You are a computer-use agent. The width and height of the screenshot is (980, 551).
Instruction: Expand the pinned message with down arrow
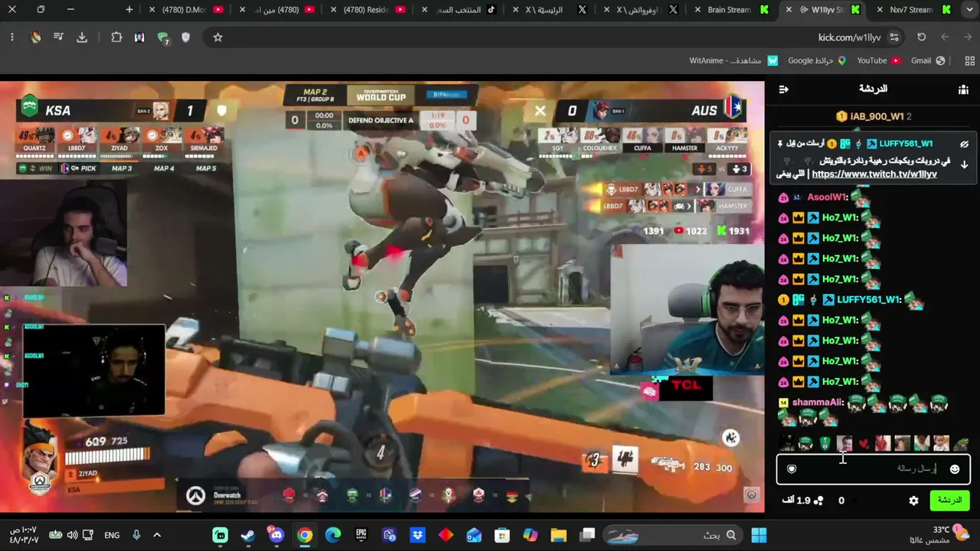point(964,165)
